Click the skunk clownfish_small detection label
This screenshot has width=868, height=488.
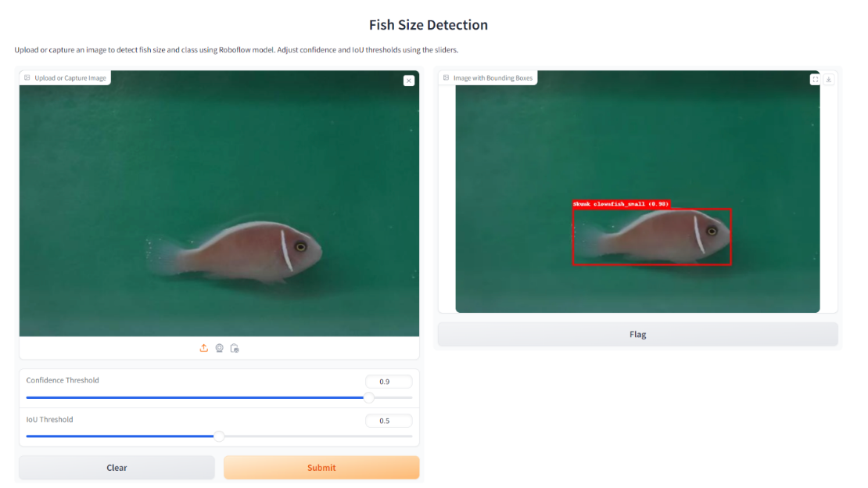pos(621,204)
